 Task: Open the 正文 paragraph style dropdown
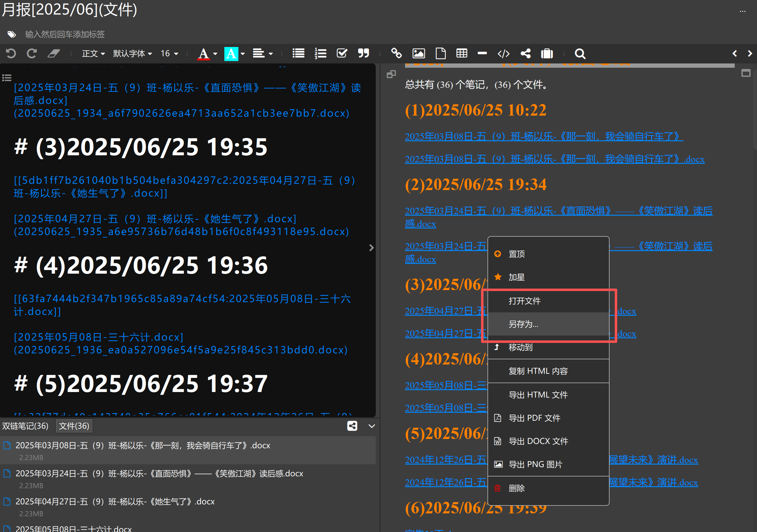point(93,53)
